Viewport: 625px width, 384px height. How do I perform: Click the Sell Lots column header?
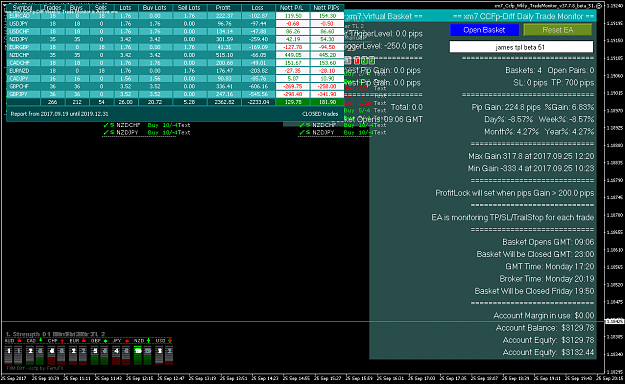pos(189,8)
